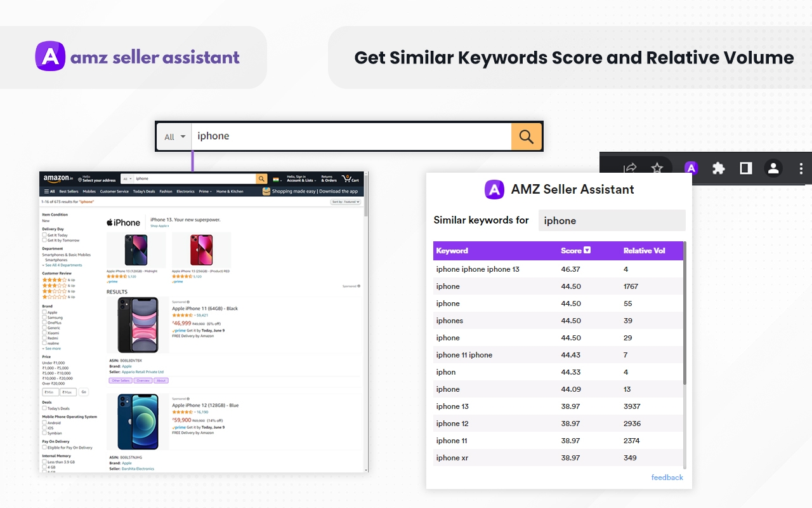Click the amz seller assistant banner logo
This screenshot has width=812, height=508.
coord(138,57)
